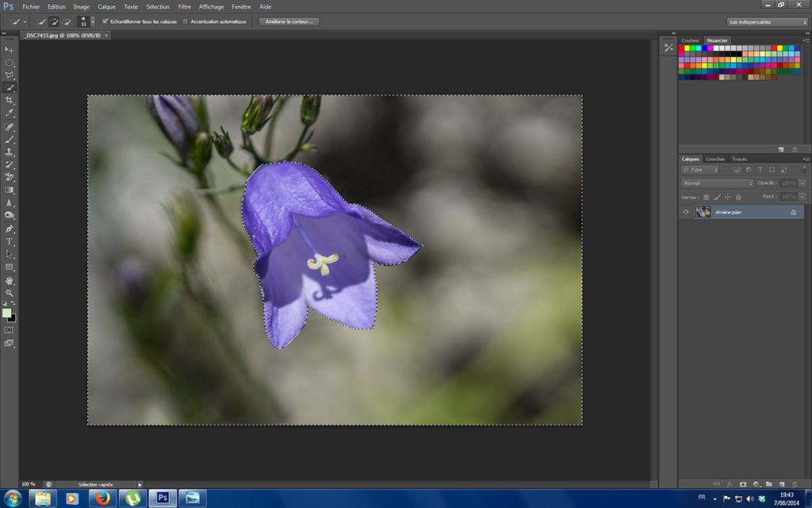Select the Gradient tool
Viewport: 812px width, 508px height.
10,190
